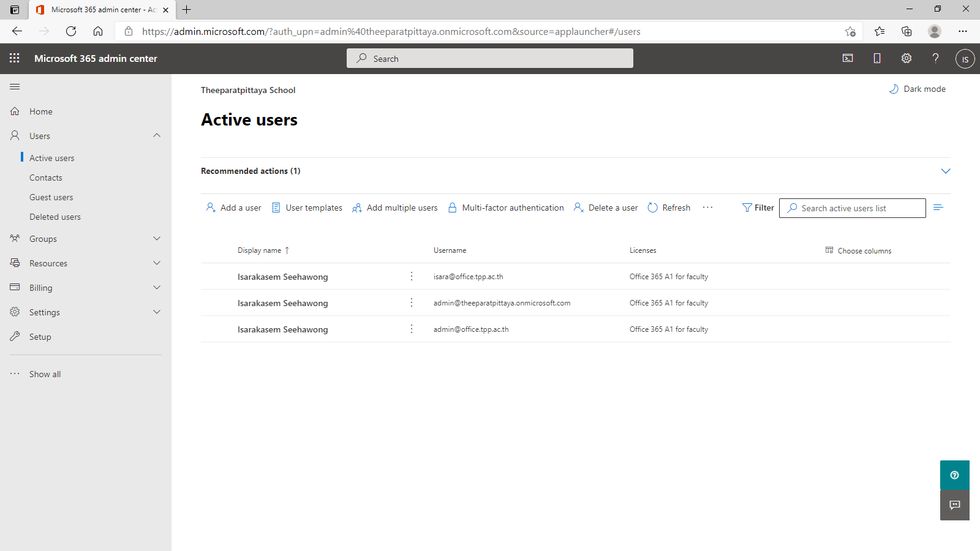Open the feedback chat button
This screenshot has width=980, height=551.
[x=955, y=505]
